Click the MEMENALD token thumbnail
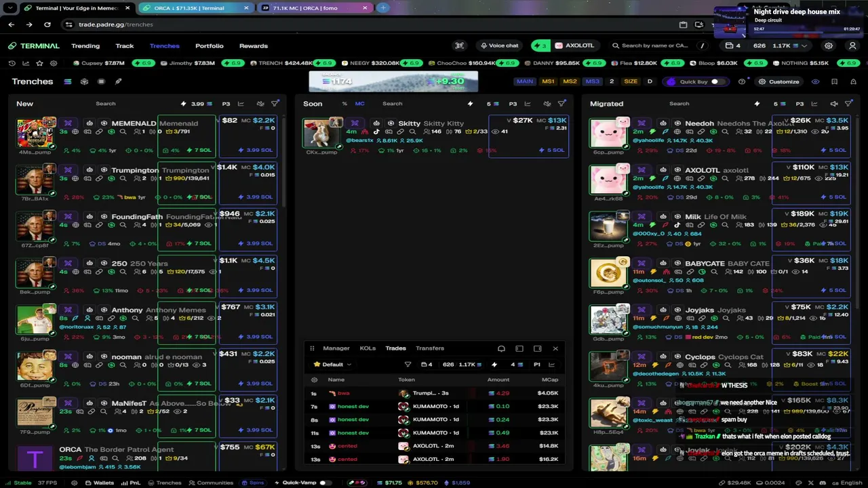 [x=35, y=134]
